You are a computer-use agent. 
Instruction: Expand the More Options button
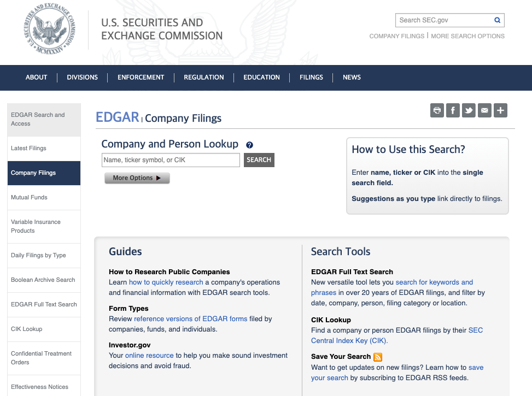[x=137, y=178]
